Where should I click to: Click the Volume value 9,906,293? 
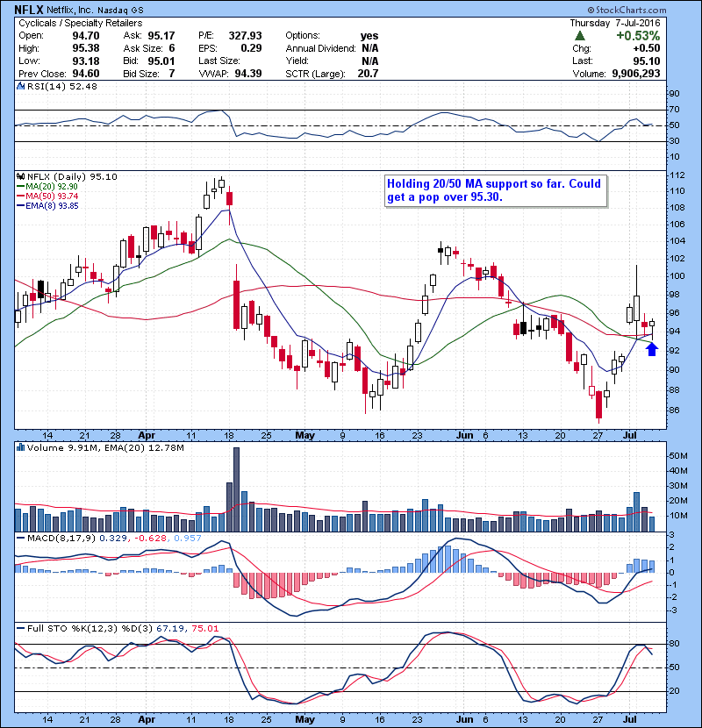click(636, 74)
